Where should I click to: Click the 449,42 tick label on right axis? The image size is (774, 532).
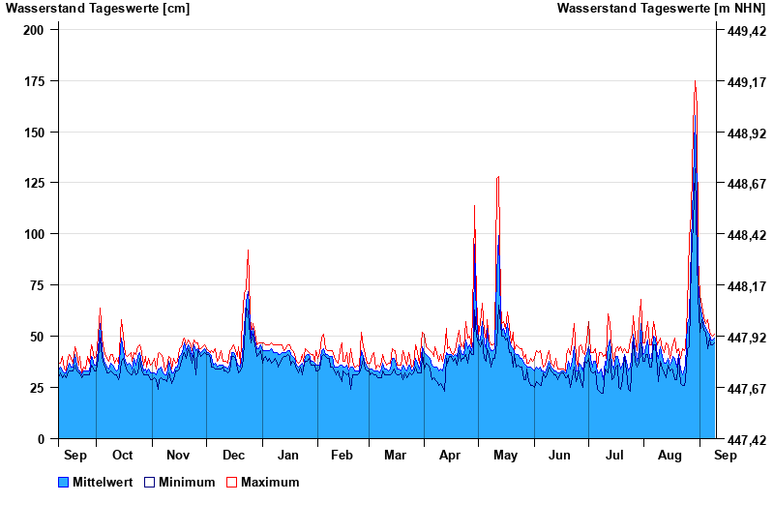746,31
